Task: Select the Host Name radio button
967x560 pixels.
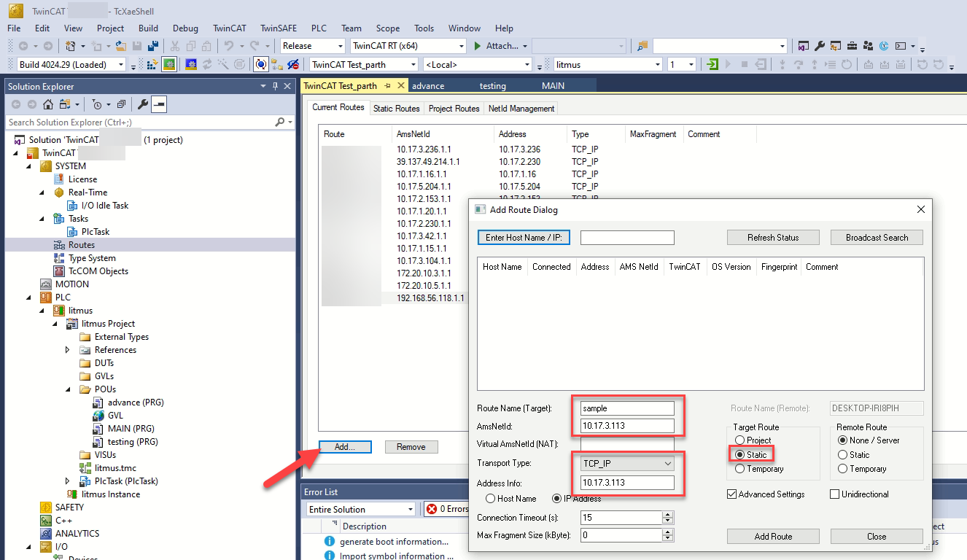Action: [491, 499]
